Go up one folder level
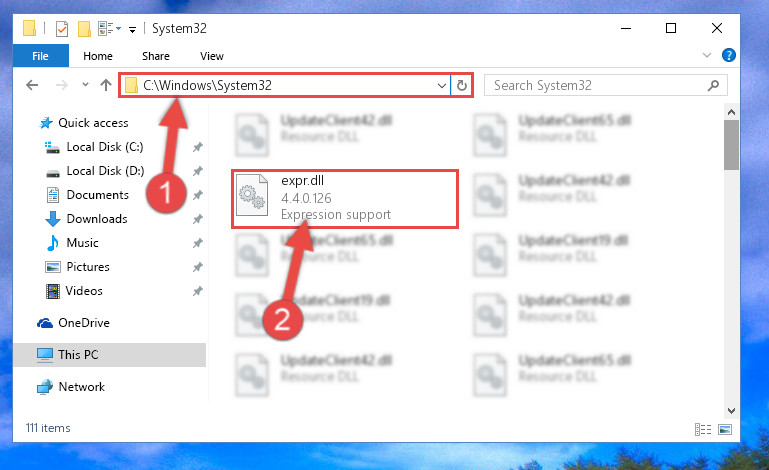769x470 pixels. tap(106, 85)
